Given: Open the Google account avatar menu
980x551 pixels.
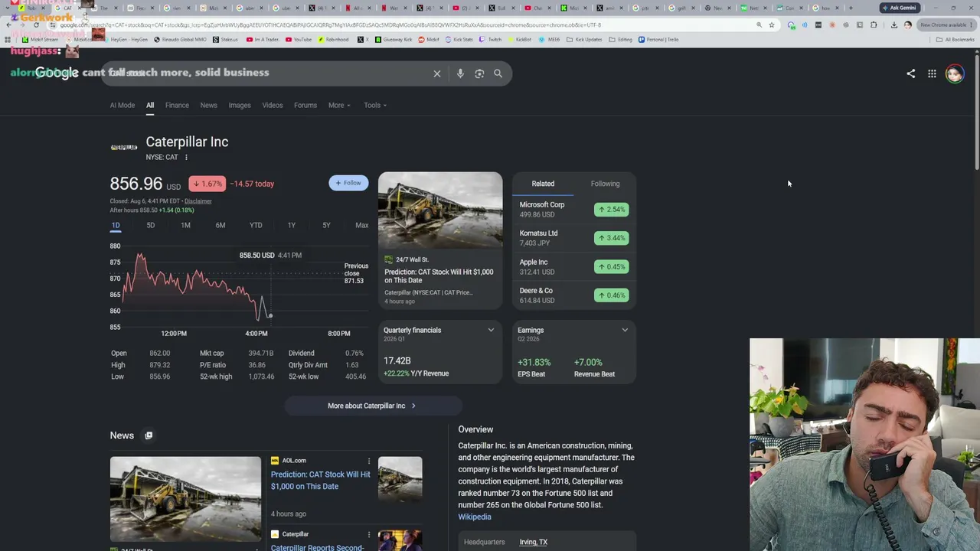Looking at the screenshot, I should [954, 73].
